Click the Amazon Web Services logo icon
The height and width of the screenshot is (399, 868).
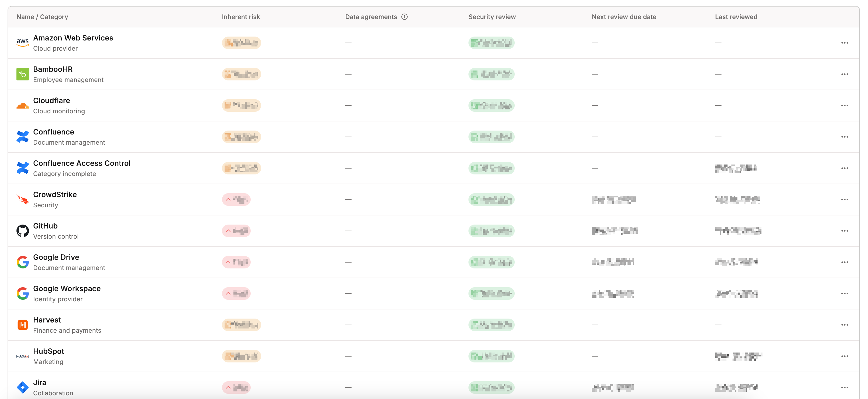(22, 43)
